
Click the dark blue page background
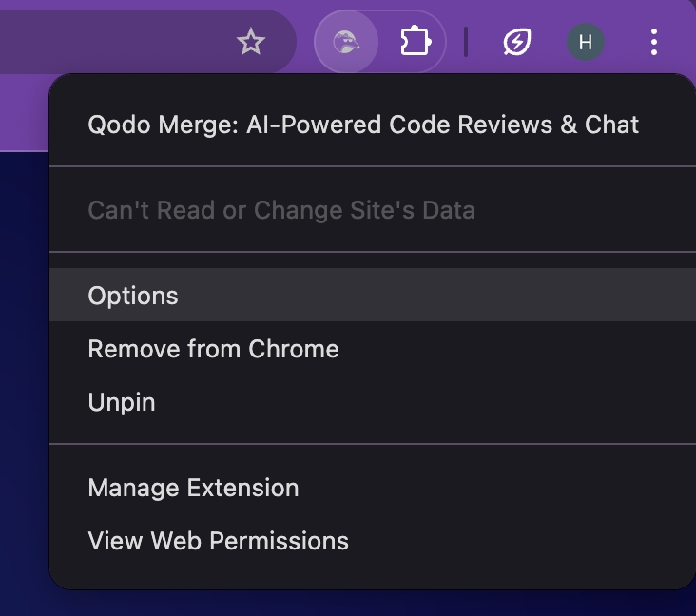[23, 380]
